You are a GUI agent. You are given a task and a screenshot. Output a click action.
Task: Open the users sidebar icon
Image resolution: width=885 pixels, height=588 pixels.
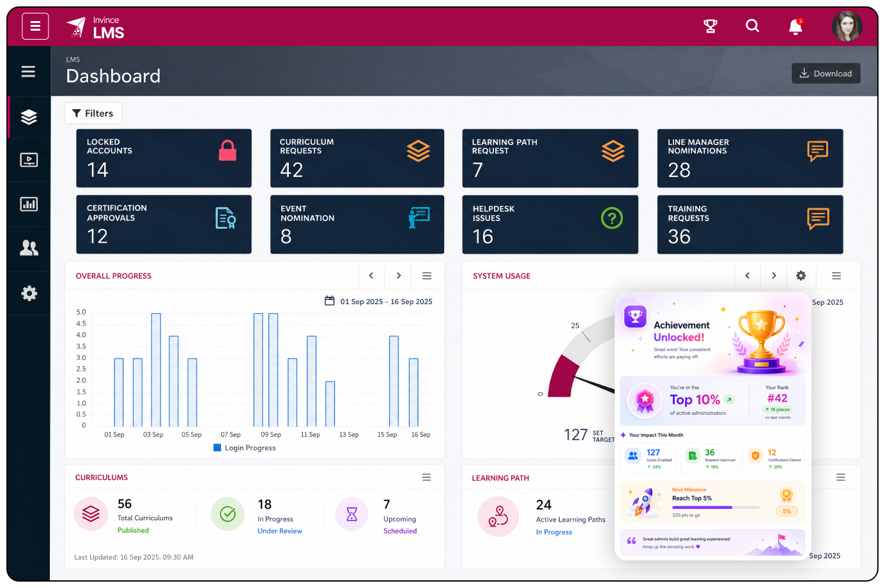(29, 248)
